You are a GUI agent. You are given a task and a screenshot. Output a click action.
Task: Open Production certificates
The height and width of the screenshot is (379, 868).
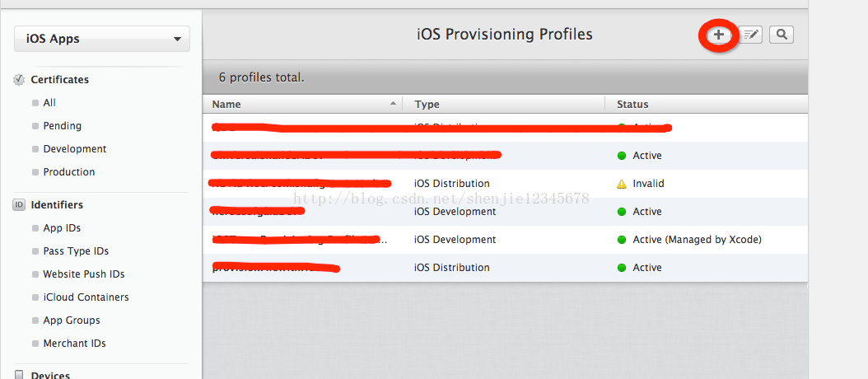point(68,172)
